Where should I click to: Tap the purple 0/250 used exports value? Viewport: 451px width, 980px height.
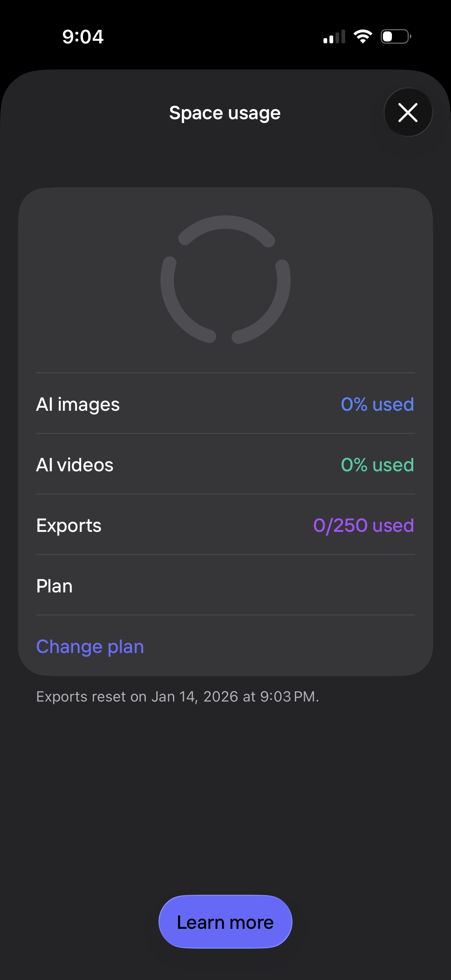(363, 526)
